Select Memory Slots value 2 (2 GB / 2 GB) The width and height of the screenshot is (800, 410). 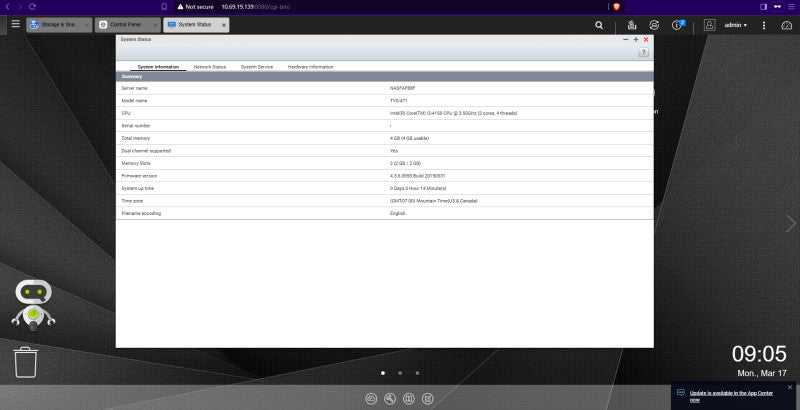[x=405, y=163]
